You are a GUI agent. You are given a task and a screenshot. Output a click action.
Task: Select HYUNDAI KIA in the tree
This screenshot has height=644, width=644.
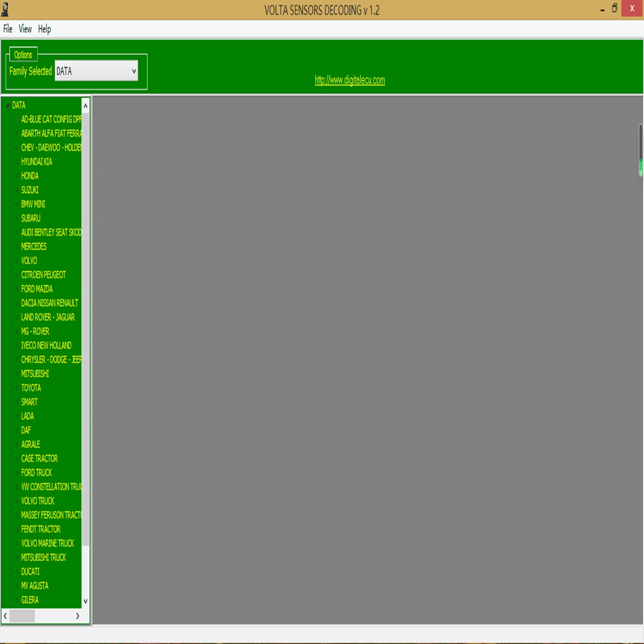tap(37, 162)
